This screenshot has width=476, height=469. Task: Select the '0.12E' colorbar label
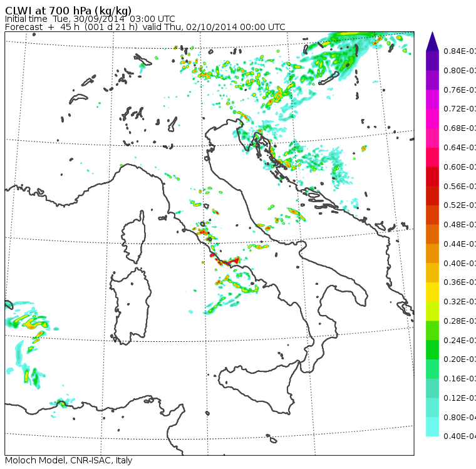460,398
